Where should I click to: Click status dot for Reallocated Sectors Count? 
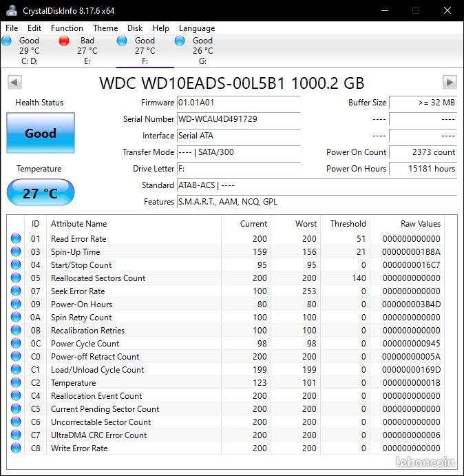pos(16,278)
